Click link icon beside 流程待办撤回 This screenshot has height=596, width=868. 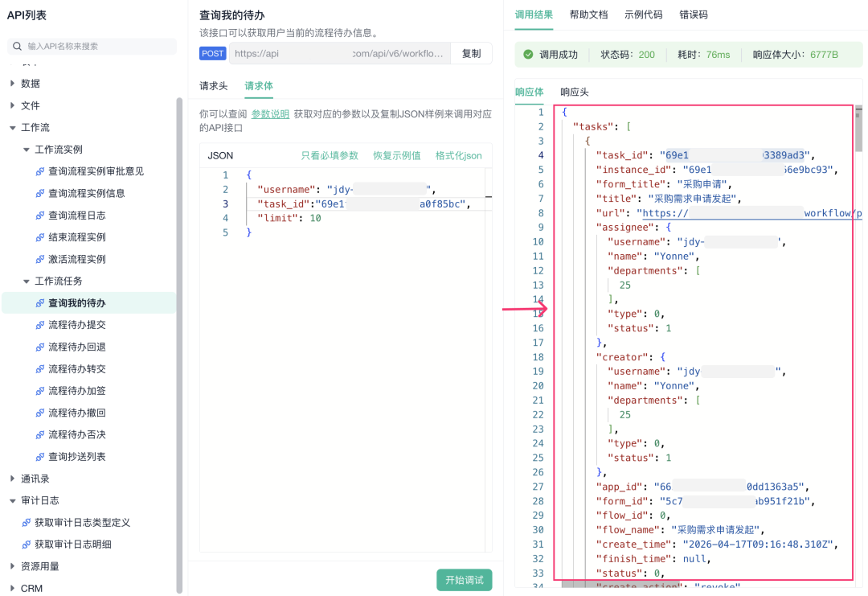tap(40, 413)
